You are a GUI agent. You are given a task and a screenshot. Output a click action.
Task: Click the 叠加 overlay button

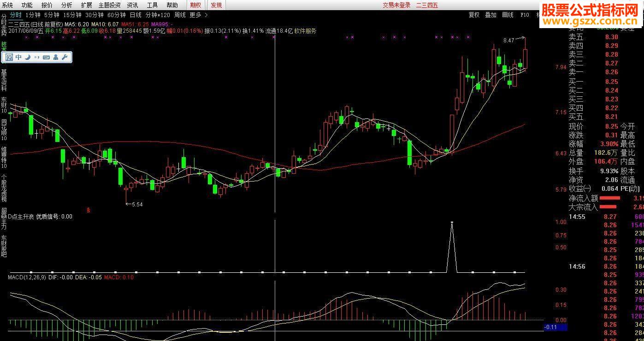(x=490, y=15)
